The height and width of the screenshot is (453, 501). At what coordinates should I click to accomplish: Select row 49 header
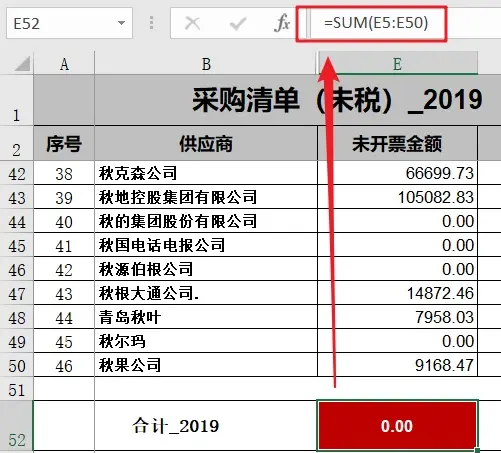click(17, 341)
